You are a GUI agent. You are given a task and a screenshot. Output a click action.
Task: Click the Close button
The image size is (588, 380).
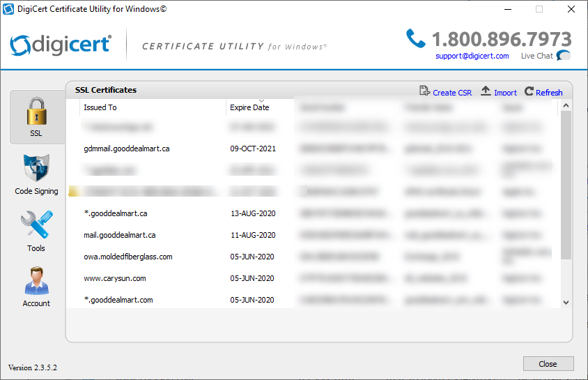548,364
